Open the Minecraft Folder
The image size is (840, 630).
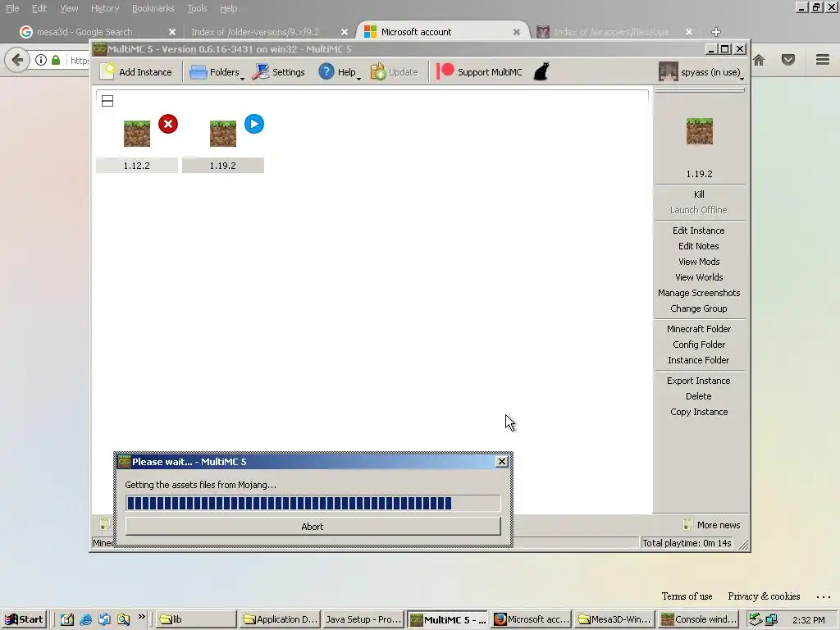(x=699, y=329)
